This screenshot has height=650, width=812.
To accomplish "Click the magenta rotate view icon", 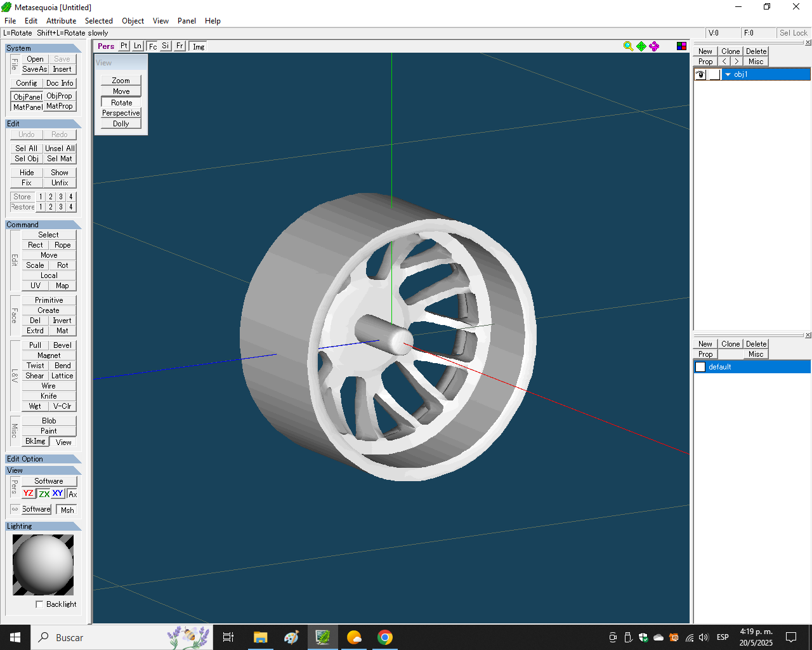I will (x=654, y=46).
